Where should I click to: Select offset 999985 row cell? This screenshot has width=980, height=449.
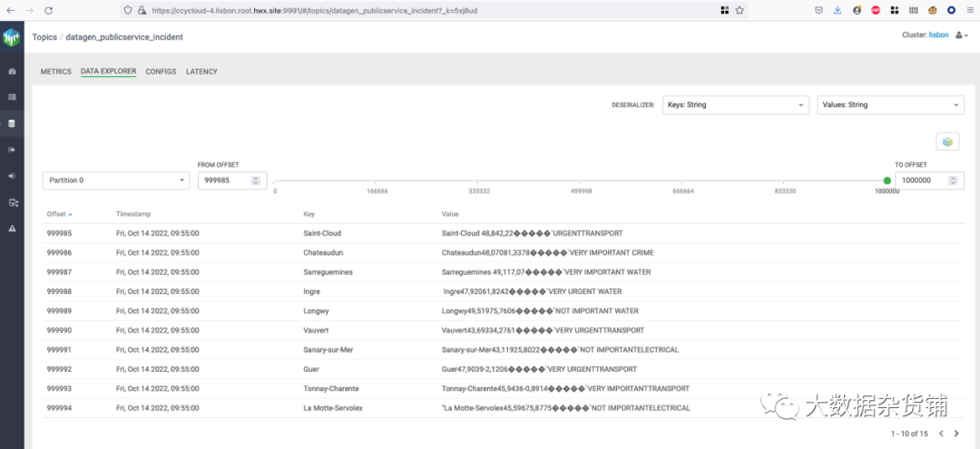point(59,233)
